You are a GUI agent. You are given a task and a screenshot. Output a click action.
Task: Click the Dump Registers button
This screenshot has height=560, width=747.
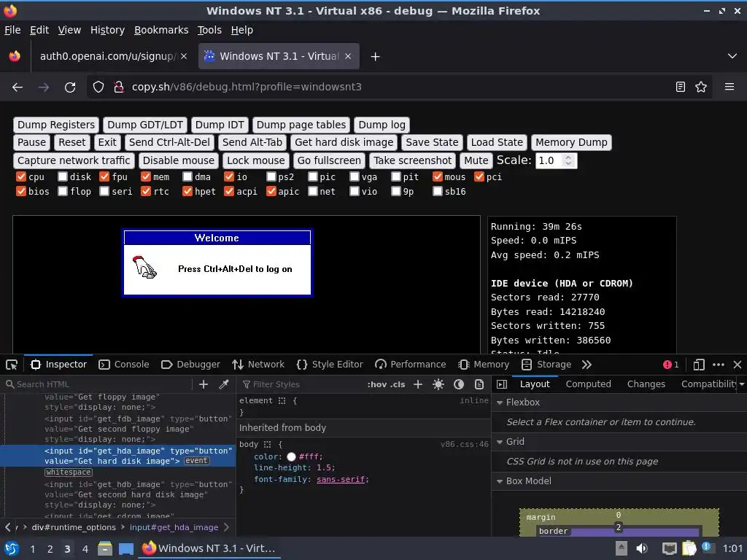click(56, 125)
